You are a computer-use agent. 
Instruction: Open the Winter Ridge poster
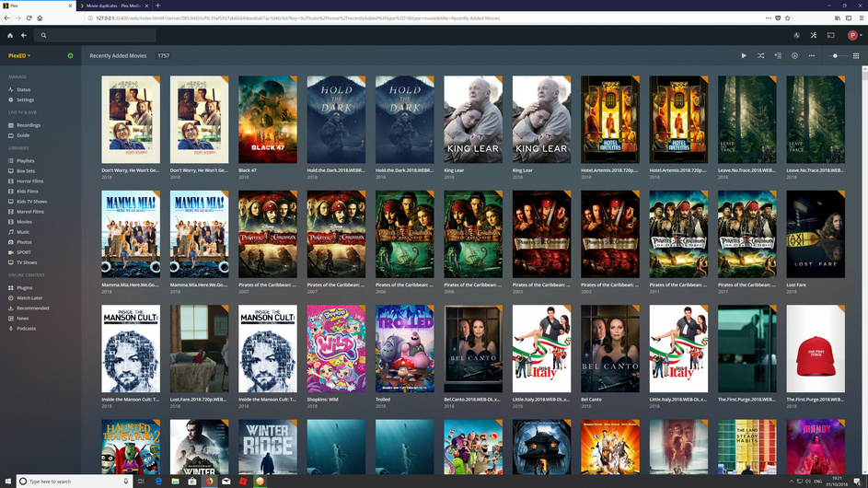tap(267, 447)
